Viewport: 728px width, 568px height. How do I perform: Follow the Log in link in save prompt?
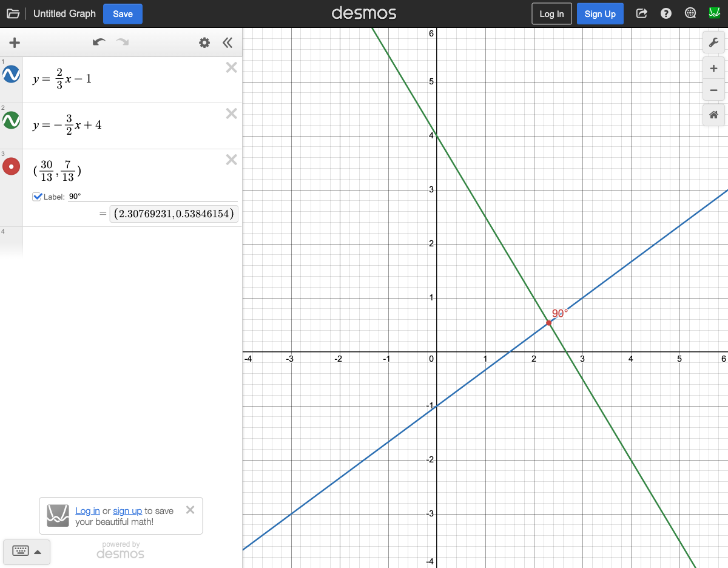coord(87,511)
